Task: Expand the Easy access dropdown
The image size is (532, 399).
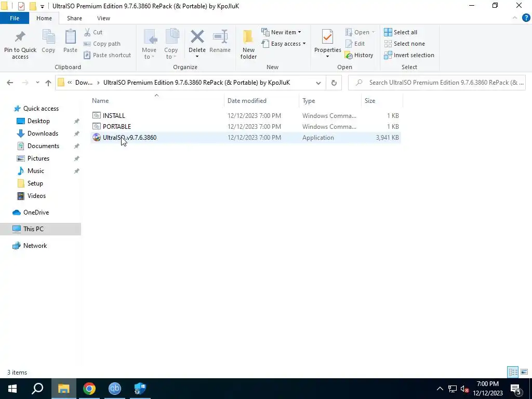Action: click(284, 44)
